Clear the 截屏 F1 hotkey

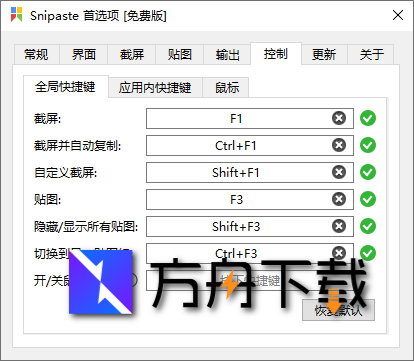(339, 118)
